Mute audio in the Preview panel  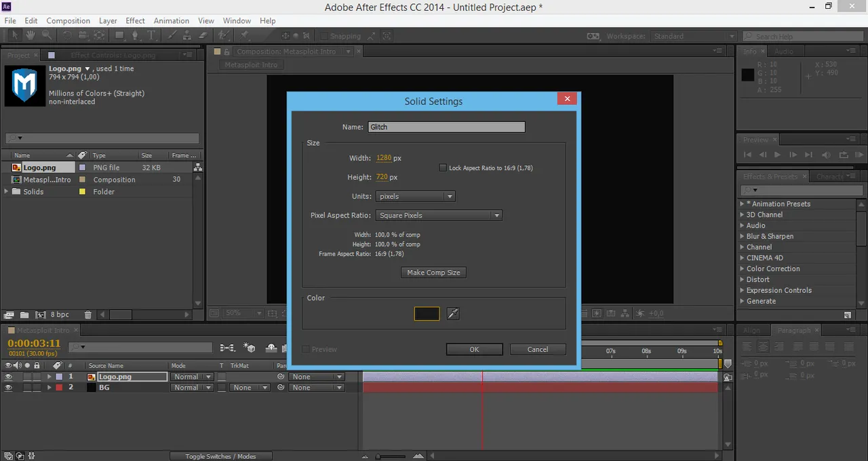(x=826, y=155)
